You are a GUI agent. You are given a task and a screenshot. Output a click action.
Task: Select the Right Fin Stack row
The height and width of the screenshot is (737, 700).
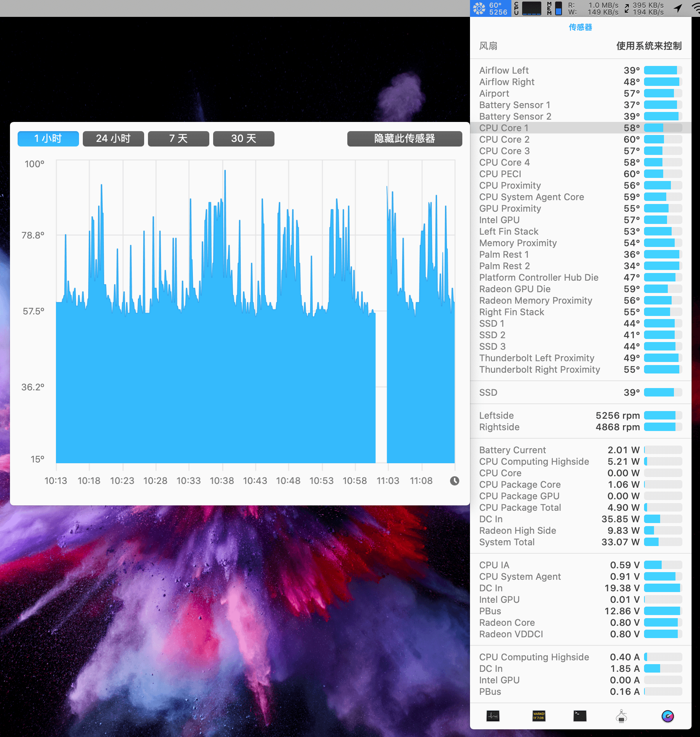[581, 312]
